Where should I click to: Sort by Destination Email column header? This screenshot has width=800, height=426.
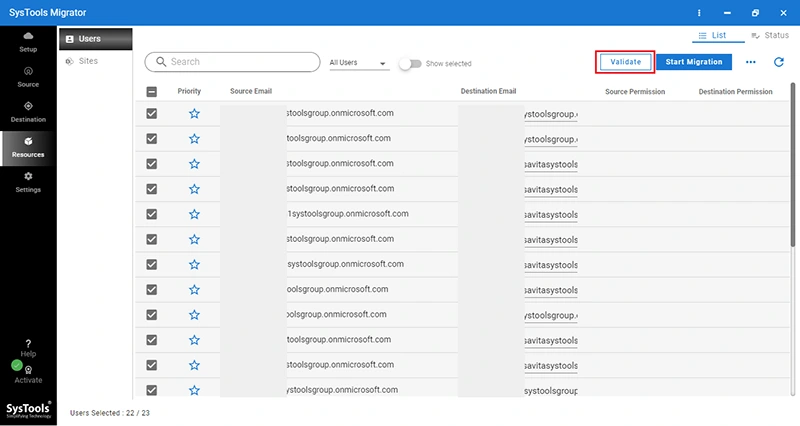488,91
